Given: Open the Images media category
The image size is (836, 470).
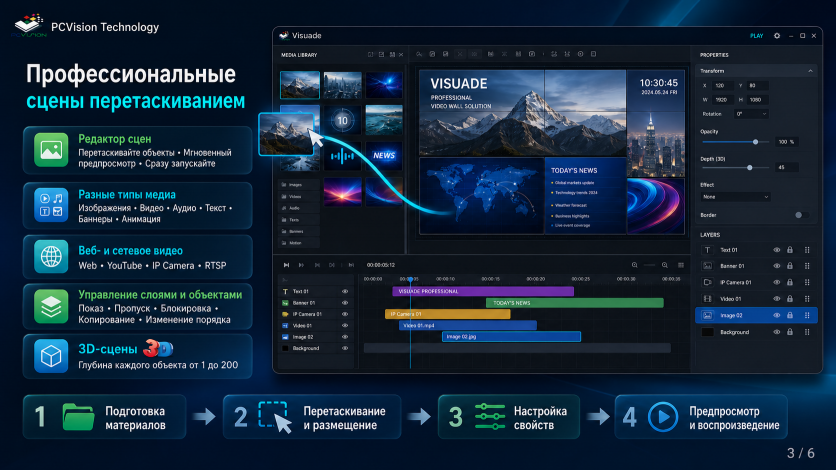Looking at the screenshot, I should pyautogui.click(x=299, y=185).
